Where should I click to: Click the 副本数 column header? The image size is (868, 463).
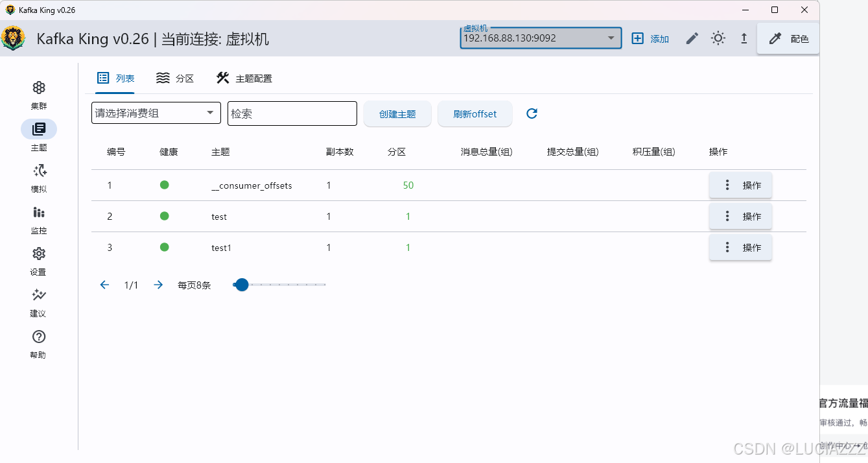pos(340,152)
